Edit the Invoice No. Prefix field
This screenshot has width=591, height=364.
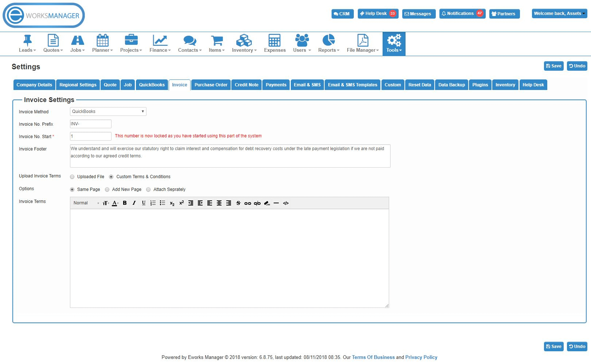[90, 124]
